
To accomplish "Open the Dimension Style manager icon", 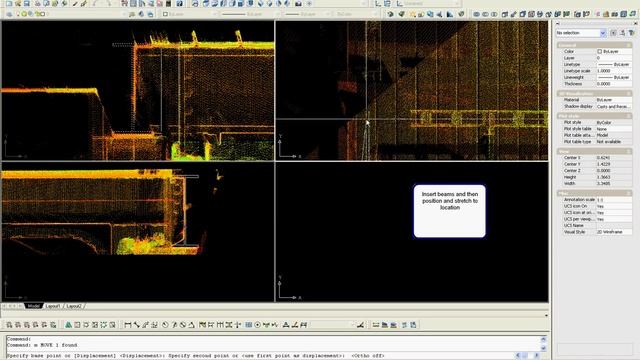I will [360, 325].
